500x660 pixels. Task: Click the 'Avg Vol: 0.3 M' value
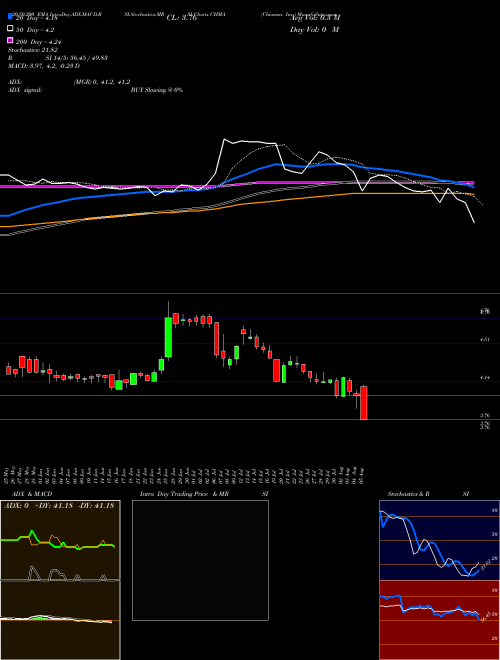pos(315,18)
